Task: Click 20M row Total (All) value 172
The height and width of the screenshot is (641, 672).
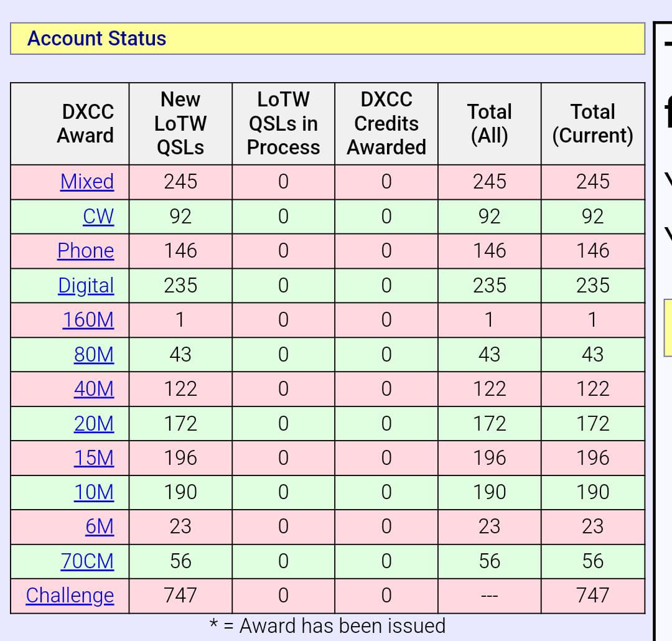Action: pos(490,424)
